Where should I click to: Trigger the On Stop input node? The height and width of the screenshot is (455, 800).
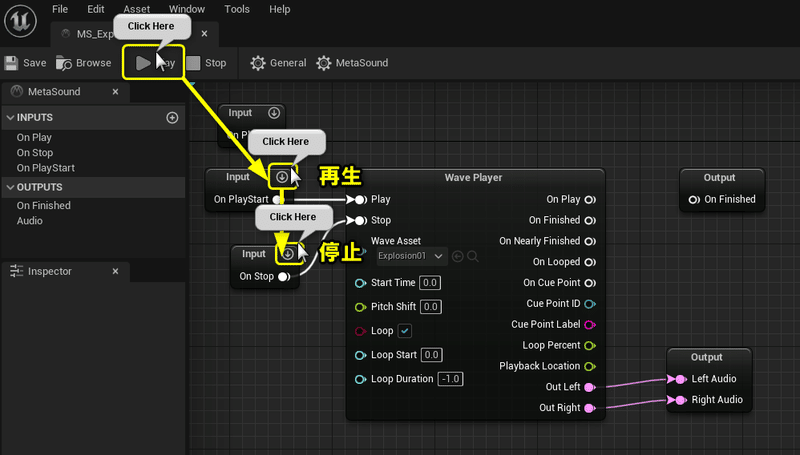288,254
